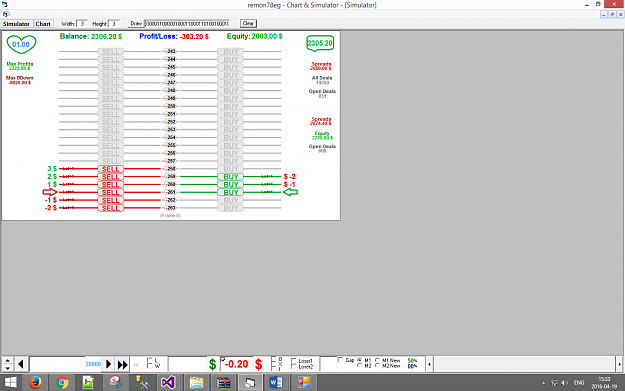Click the ENG language indicator in the tray
Screen dimensions: 625x391
[579, 383]
